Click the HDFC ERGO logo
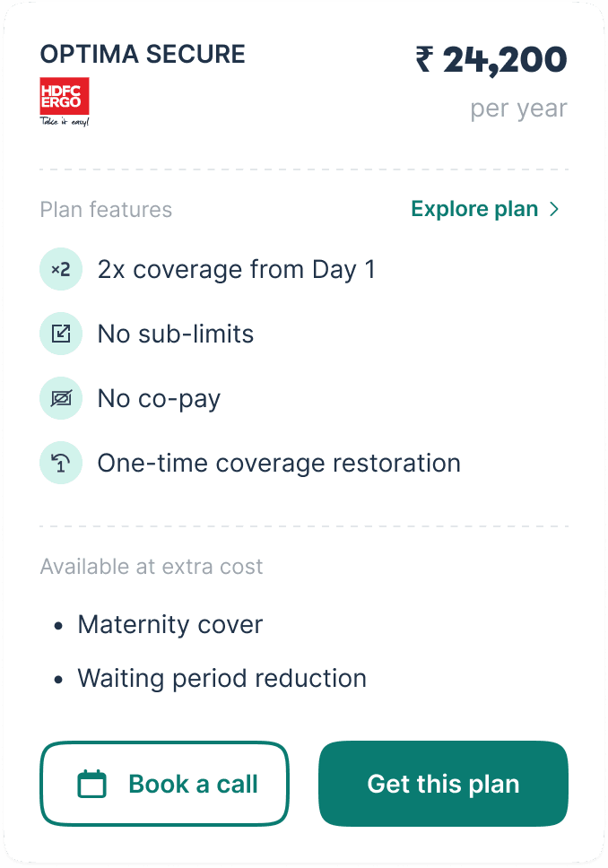 pyautogui.click(x=65, y=102)
